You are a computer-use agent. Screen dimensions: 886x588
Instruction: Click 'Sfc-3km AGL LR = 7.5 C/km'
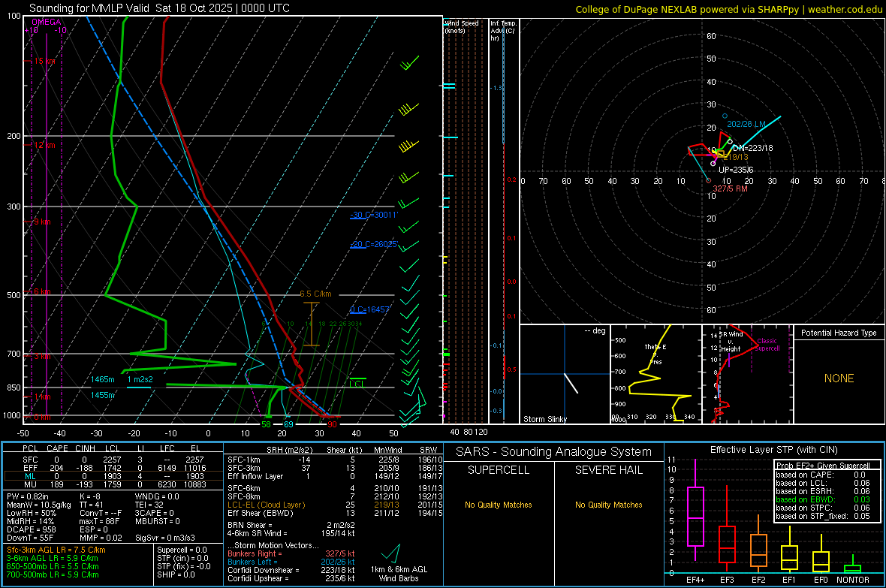pyautogui.click(x=56, y=550)
